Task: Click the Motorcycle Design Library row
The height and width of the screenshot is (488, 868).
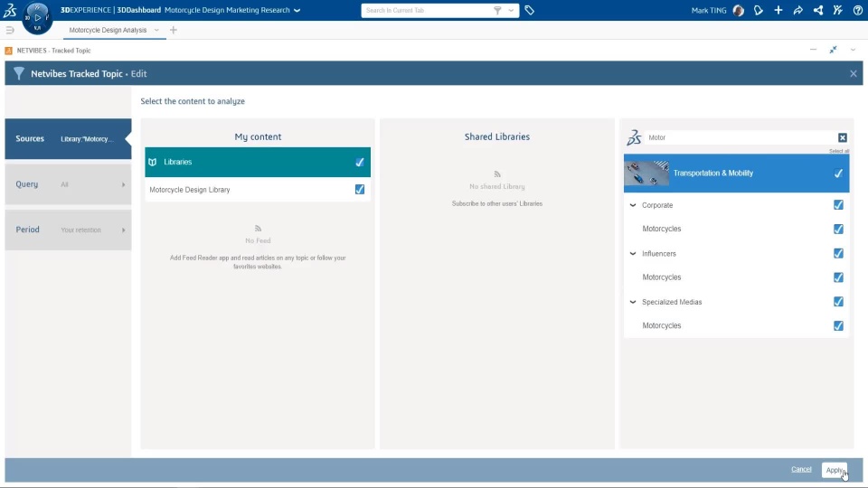Action: (258, 189)
